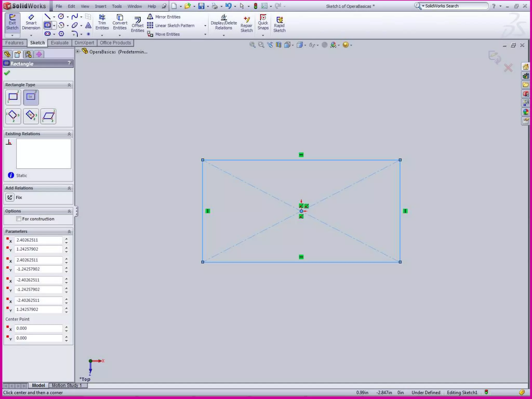Select 3 Point Corner Rectangle type
The height and width of the screenshot is (399, 532).
pyautogui.click(x=13, y=116)
